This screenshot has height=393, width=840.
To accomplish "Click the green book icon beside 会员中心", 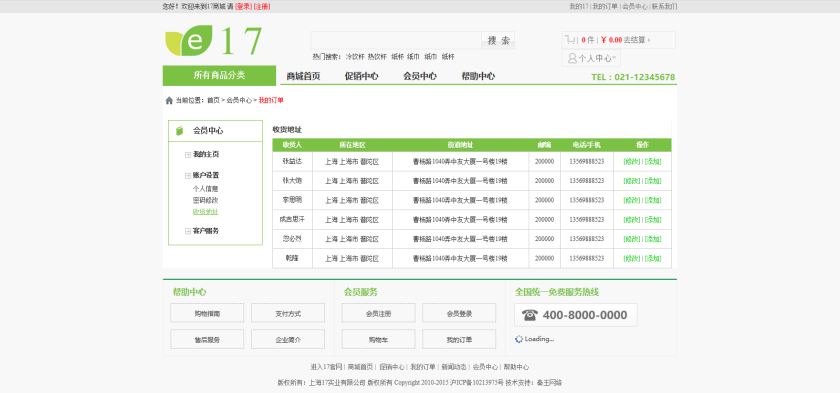I will [x=180, y=131].
